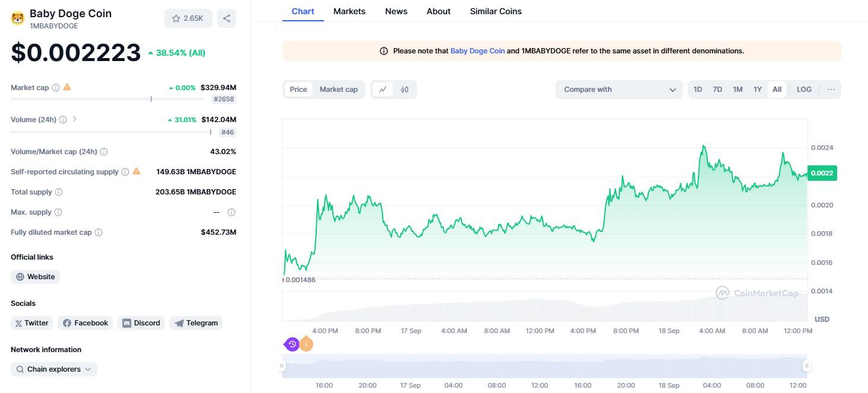Open the official Website link
This screenshot has height=393, width=868.
(x=36, y=277)
